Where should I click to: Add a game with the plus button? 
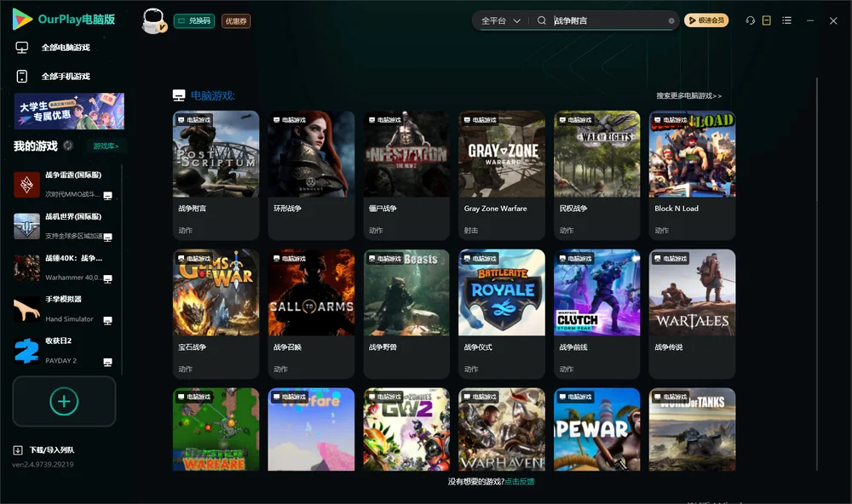64,401
